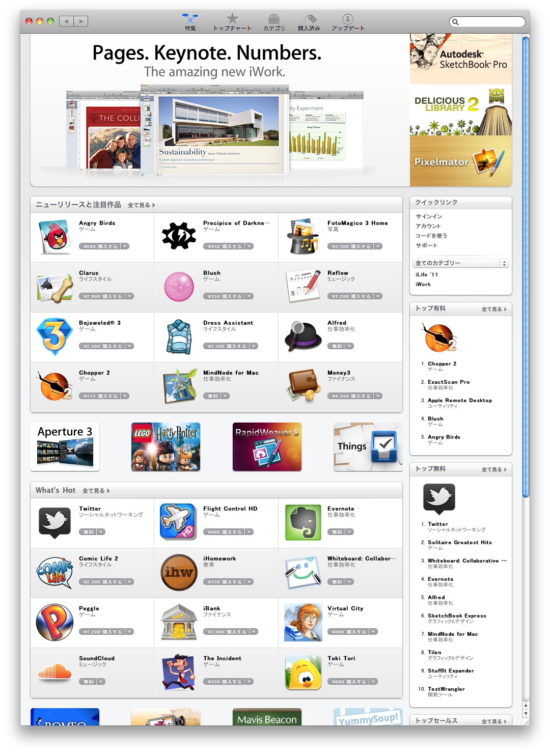The height and width of the screenshot is (756, 550).
Task: Expand the arrow beside Money3 price button
Action: (x=378, y=396)
